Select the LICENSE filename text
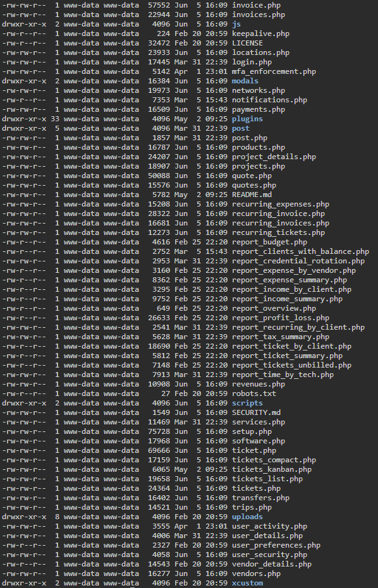This screenshot has width=378, height=588. (x=247, y=43)
